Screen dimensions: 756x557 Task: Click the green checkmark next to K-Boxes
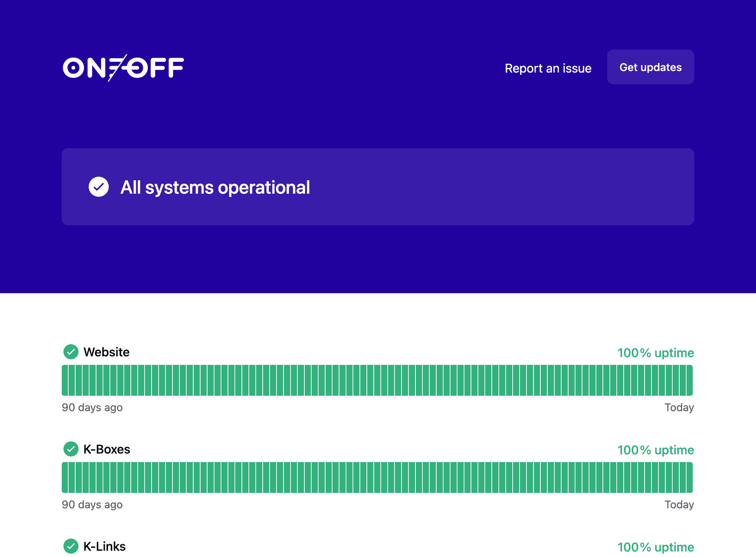pyautogui.click(x=71, y=449)
